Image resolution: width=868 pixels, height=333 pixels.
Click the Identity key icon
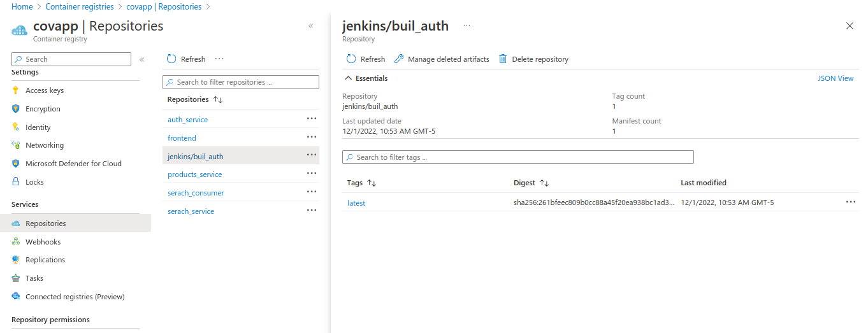[x=16, y=127]
